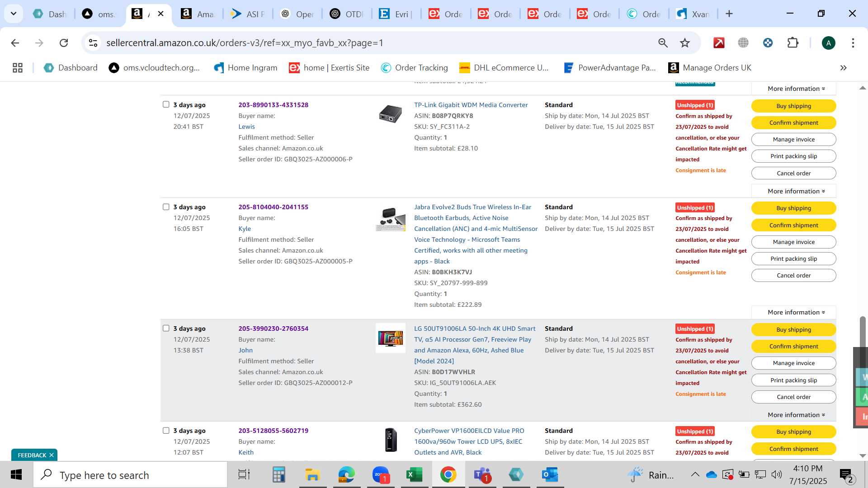Switch to the Evri browser tab

[396, 14]
